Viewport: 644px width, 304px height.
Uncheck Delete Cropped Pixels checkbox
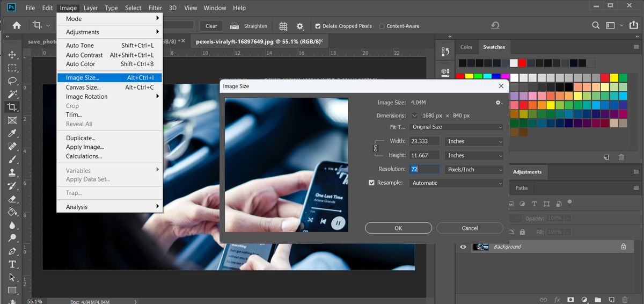click(318, 26)
